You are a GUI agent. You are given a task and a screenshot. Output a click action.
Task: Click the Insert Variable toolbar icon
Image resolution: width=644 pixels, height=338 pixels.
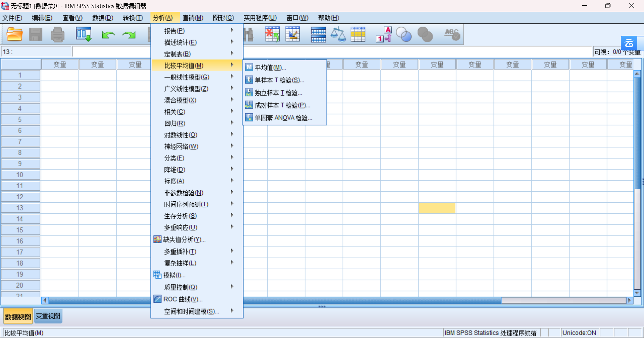coord(292,34)
